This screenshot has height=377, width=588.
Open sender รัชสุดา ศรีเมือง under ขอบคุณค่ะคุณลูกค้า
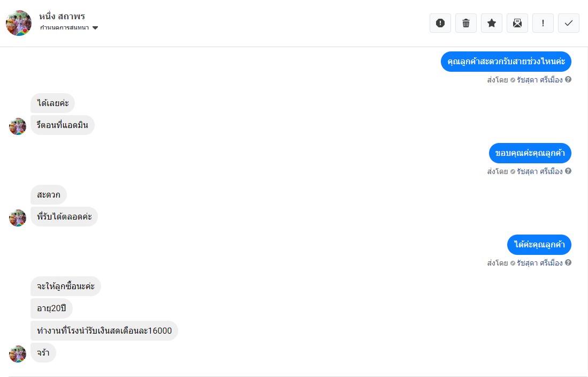point(539,171)
